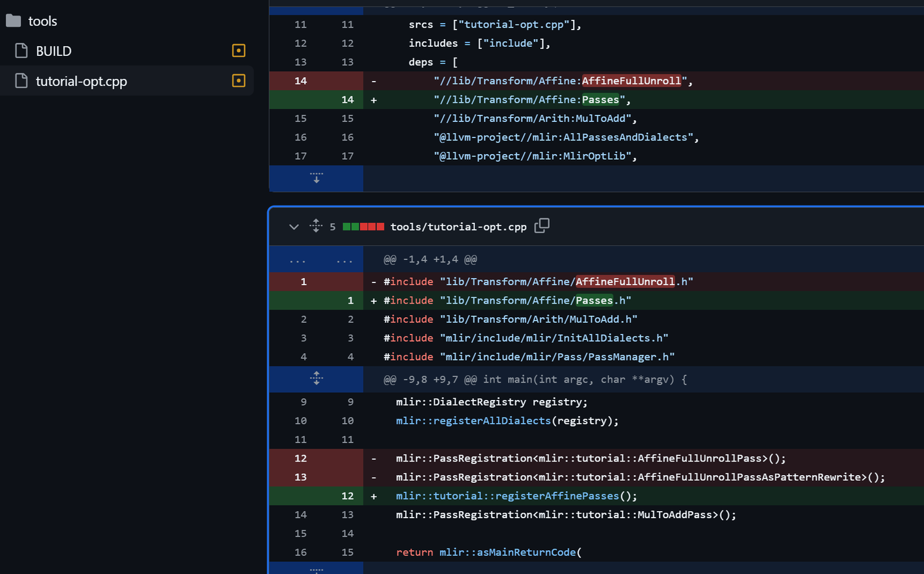
Task: Click the tools folder icon
Action: point(13,21)
